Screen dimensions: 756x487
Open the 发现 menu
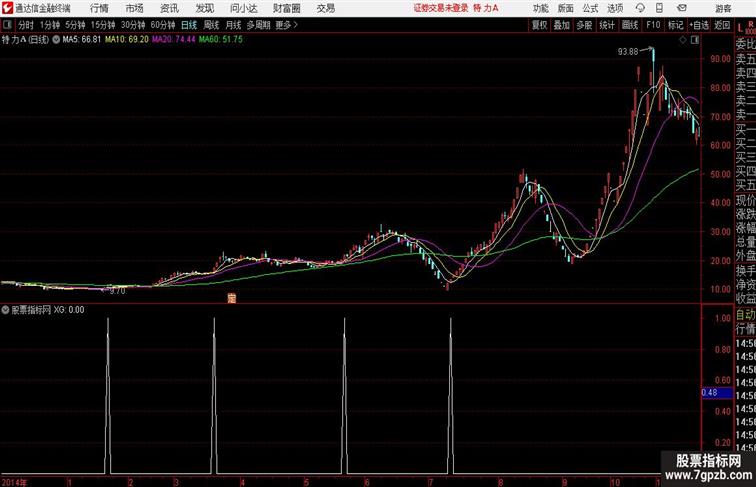click(x=204, y=8)
